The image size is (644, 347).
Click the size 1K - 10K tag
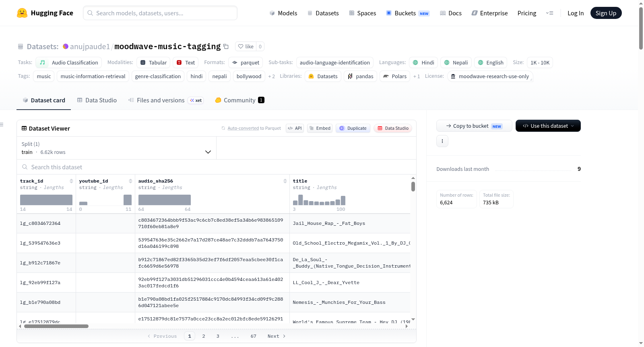(x=540, y=62)
